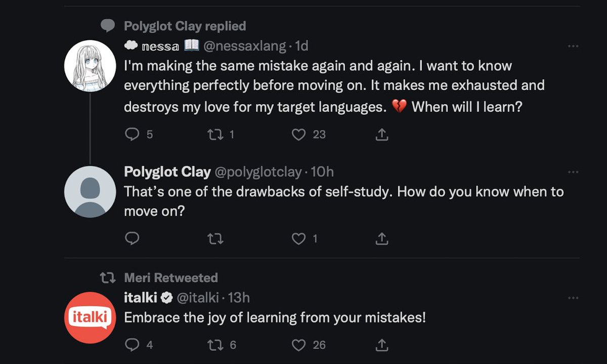
Task: Retweet italki's tweet with 6 retweets
Action: coord(215,345)
